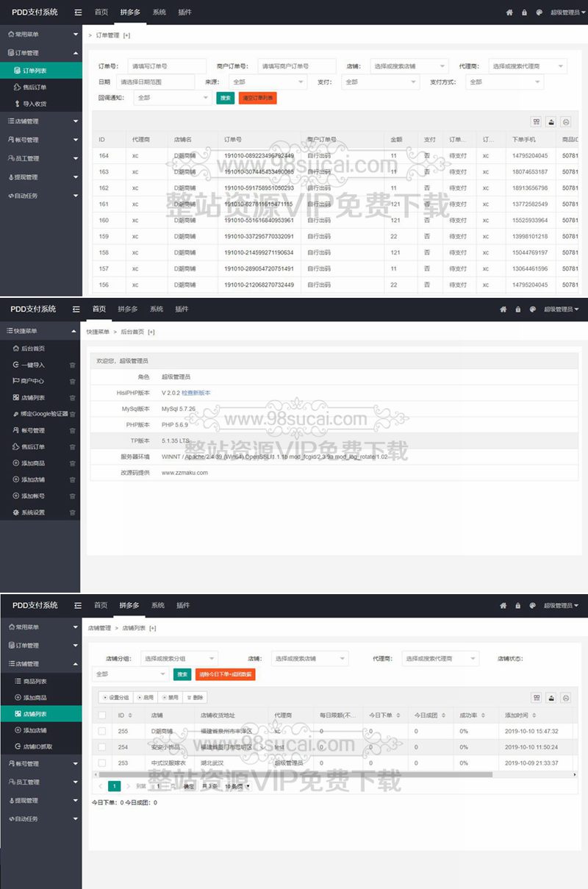This screenshot has width=588, height=889.
Task: Remove 商户中心 shortcut with its trash icon
Action: point(72,381)
